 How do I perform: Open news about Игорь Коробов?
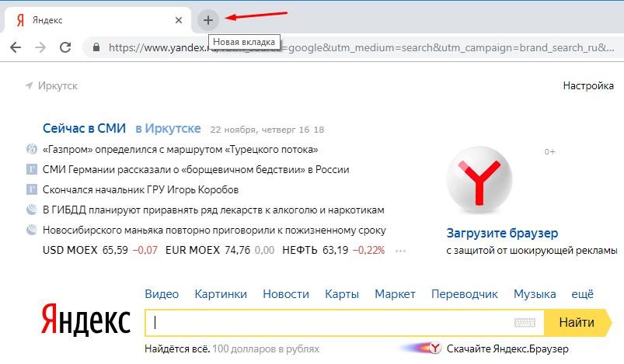[x=141, y=190]
